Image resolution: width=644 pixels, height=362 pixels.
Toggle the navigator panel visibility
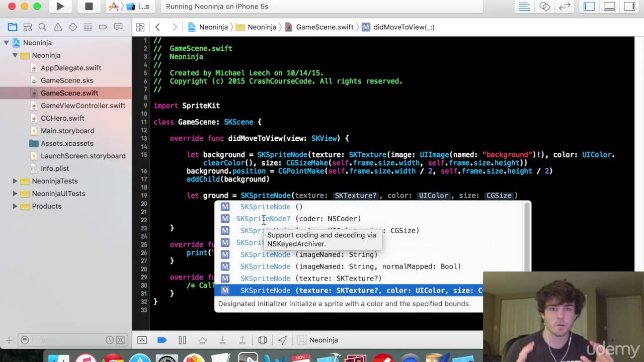click(x=589, y=7)
